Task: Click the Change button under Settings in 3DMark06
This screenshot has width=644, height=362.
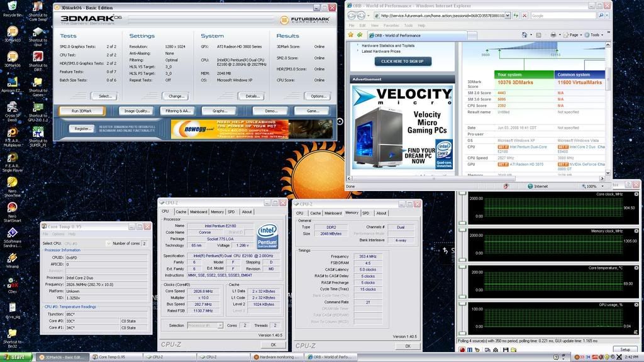Action: (176, 96)
